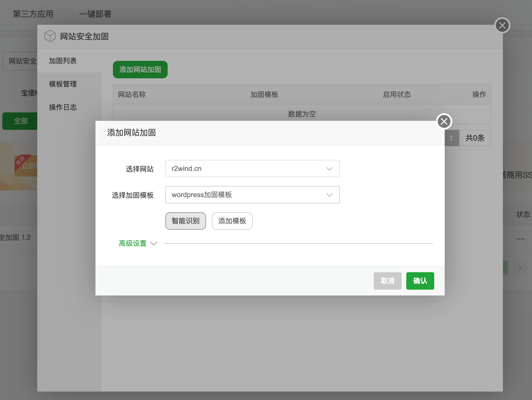This screenshot has width=532, height=400.
Task: Click page number 1 in pagination
Action: (452, 138)
